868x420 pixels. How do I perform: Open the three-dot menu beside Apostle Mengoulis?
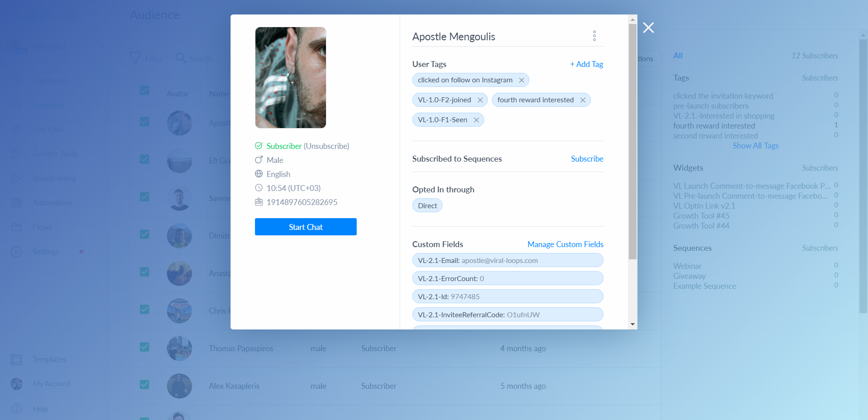click(594, 36)
